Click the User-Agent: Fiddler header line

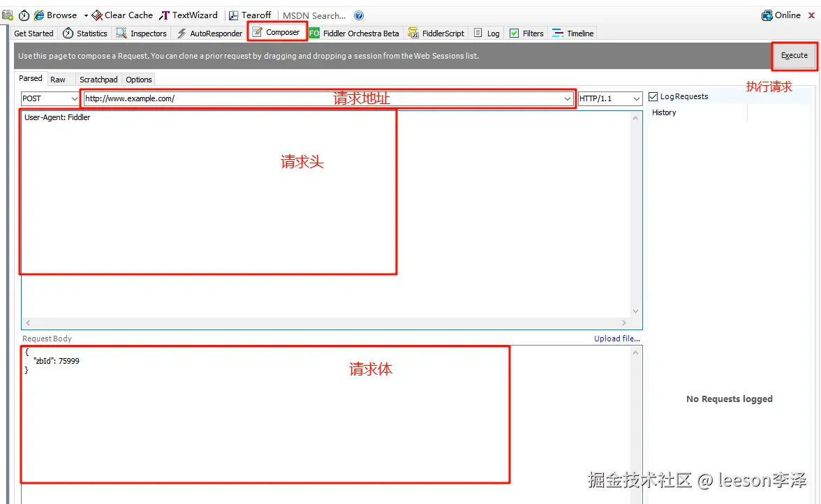57,117
